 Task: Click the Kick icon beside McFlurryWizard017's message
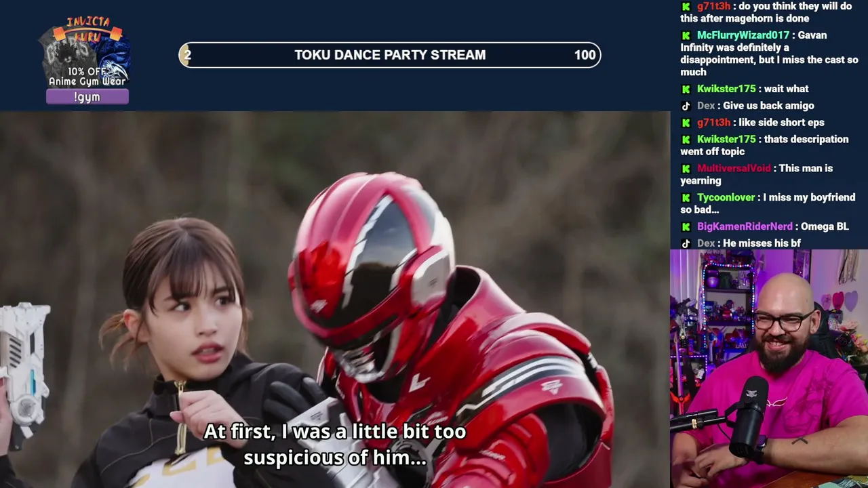pyautogui.click(x=686, y=35)
